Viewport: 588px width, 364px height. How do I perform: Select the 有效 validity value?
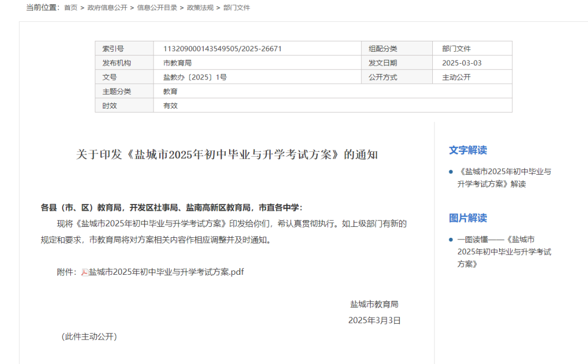tap(170, 106)
